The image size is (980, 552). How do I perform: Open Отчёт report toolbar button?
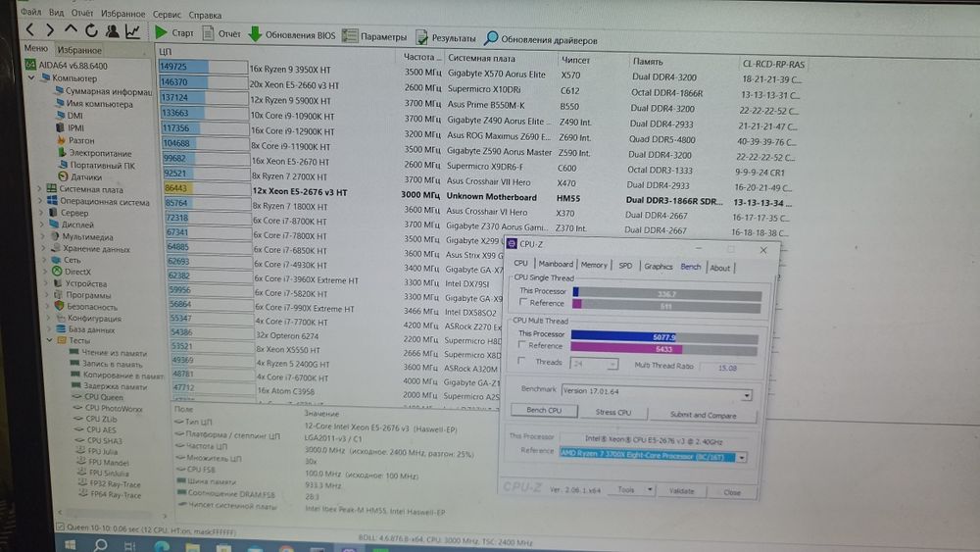[x=221, y=33]
